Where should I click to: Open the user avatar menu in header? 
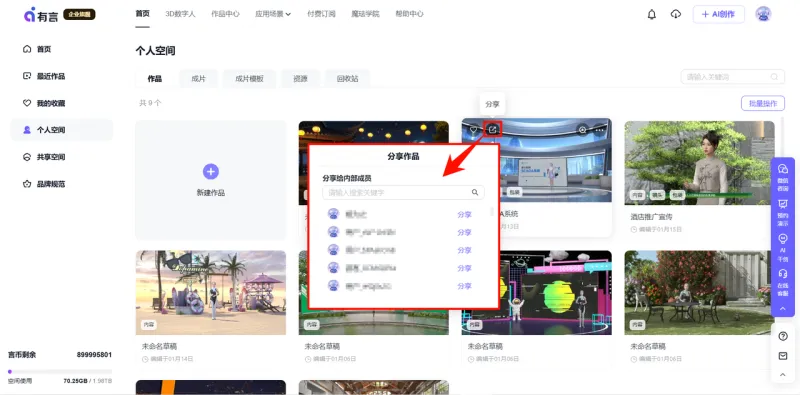[763, 14]
